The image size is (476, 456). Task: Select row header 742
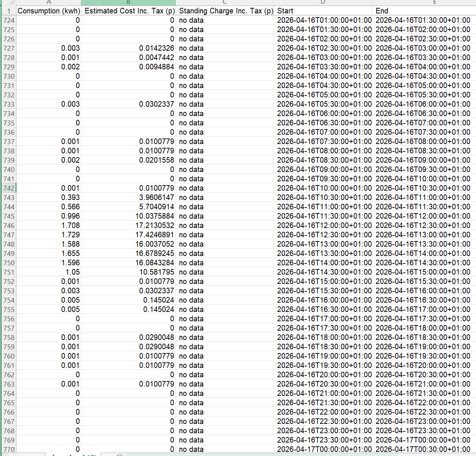pos(8,188)
